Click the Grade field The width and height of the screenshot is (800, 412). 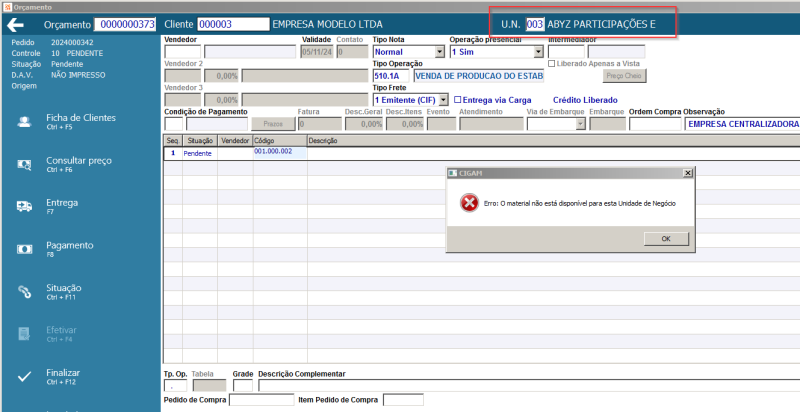click(x=242, y=385)
